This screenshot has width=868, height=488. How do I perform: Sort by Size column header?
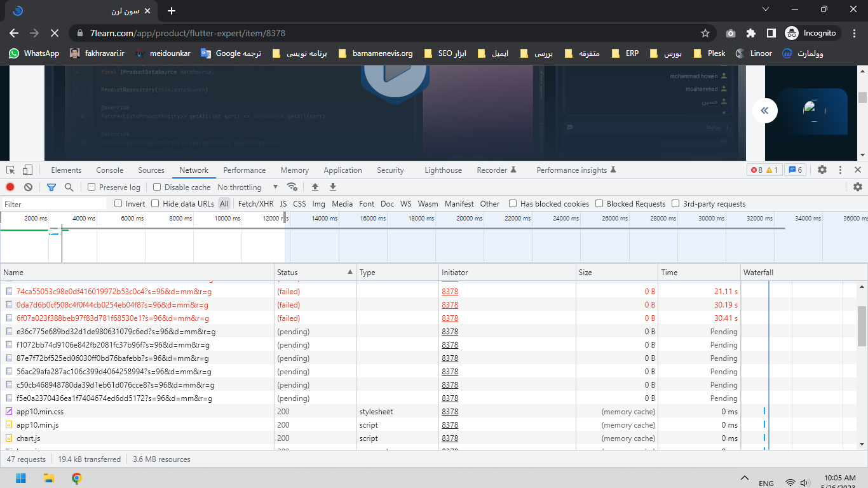pos(617,272)
